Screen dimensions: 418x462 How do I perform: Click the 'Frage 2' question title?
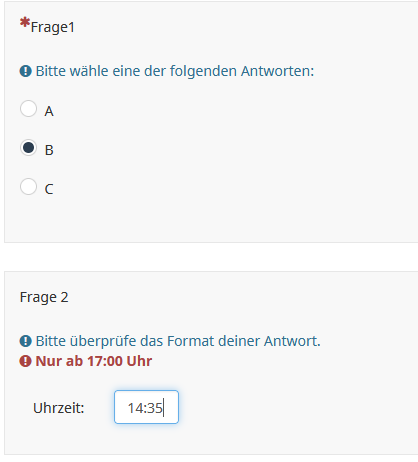point(44,297)
